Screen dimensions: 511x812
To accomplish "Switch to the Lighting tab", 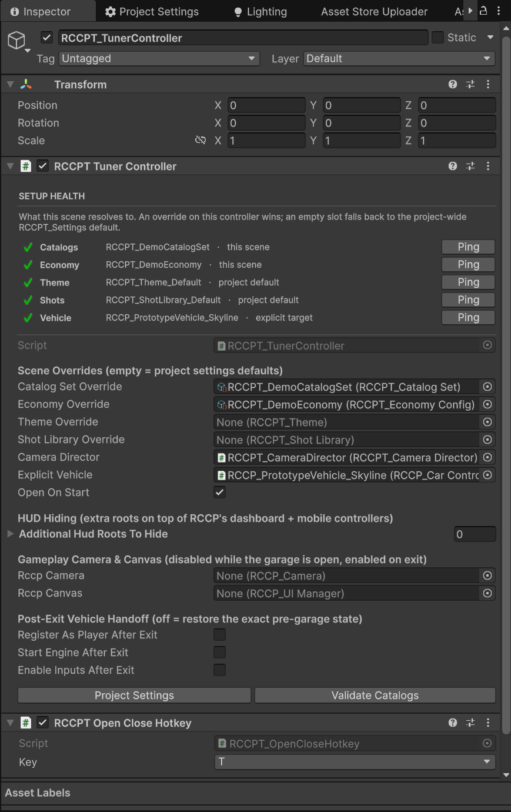I will (260, 11).
